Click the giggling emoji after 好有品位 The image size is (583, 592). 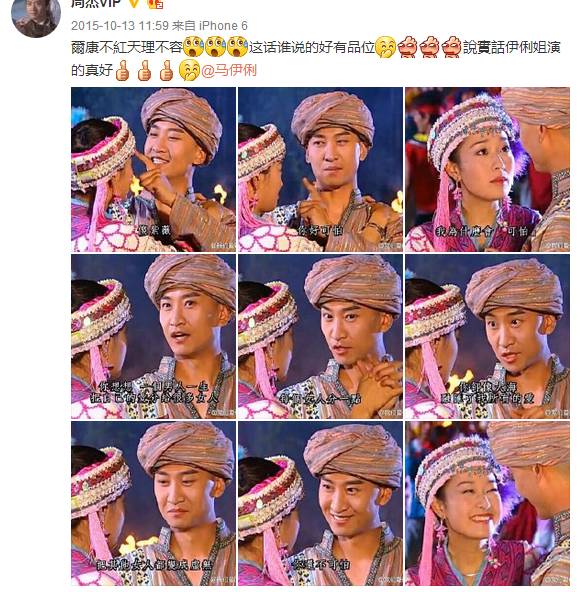pos(386,48)
